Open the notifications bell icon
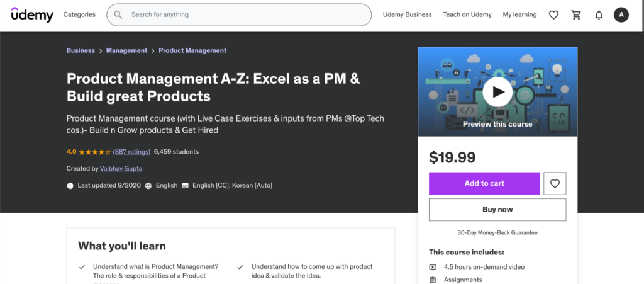Image resolution: width=644 pixels, height=284 pixels. (599, 15)
